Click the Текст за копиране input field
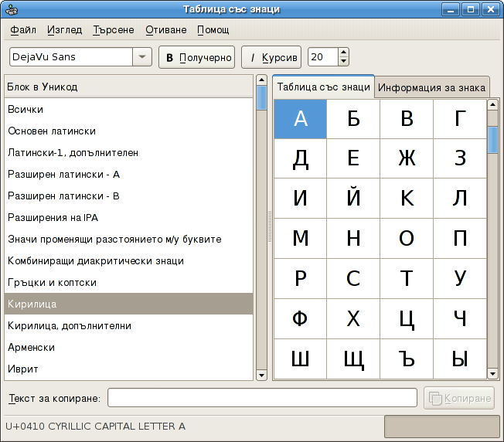Screen dimensions: 504x442 coord(263,398)
